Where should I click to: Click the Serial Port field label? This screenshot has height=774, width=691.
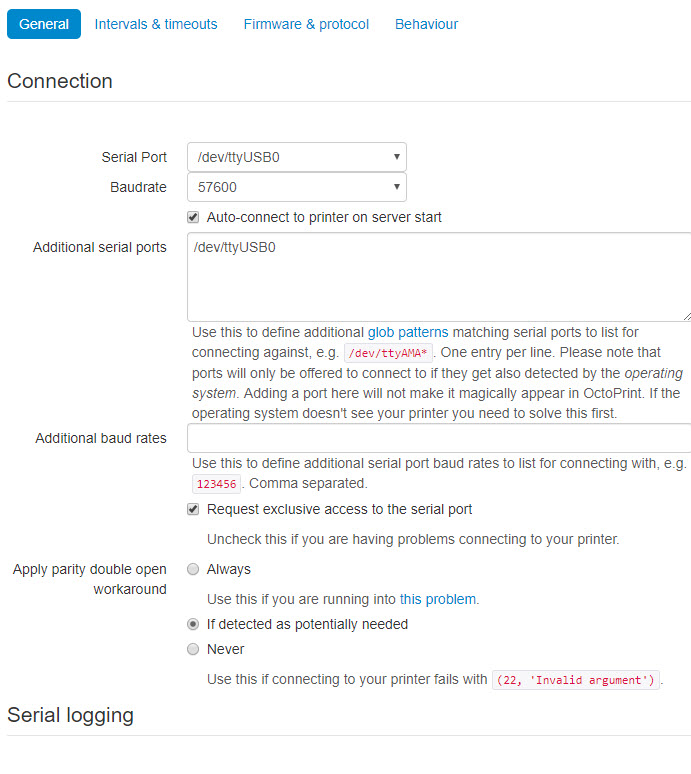(134, 157)
